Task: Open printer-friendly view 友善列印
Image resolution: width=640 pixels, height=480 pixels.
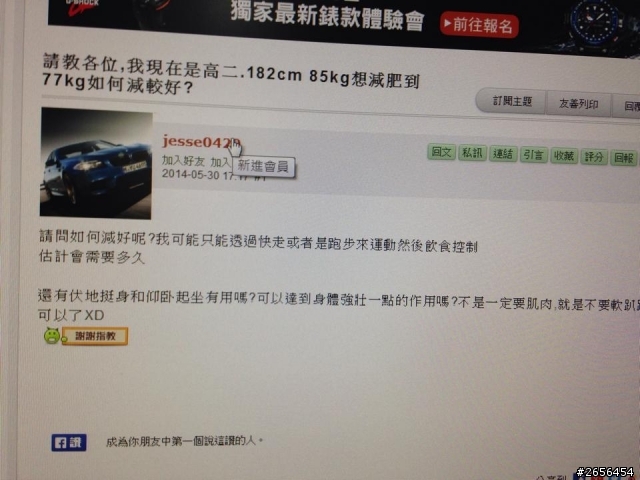Action: [x=578, y=104]
